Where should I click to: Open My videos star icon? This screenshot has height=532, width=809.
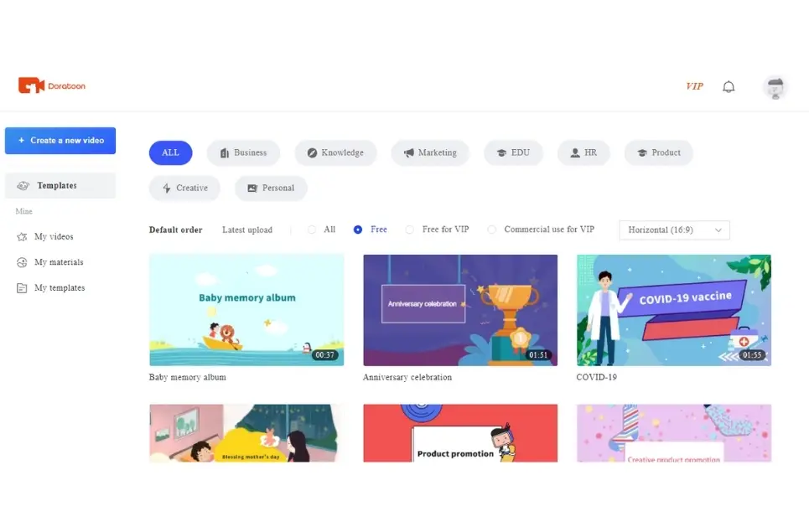click(x=22, y=236)
